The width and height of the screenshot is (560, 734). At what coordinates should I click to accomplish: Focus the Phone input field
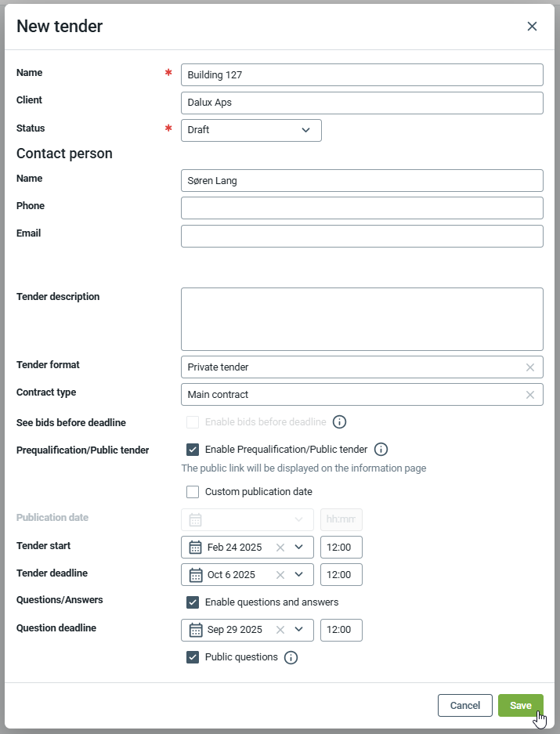[x=362, y=208]
